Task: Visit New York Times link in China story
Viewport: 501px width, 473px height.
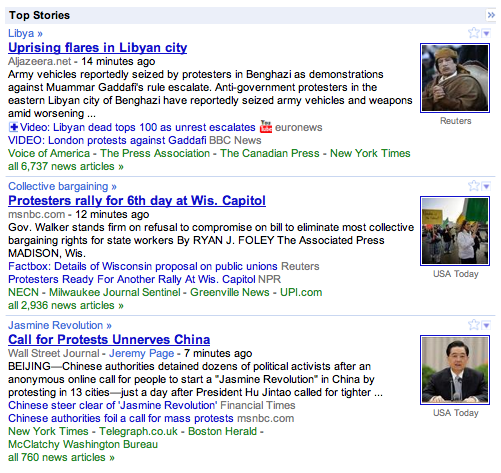Action: (48, 431)
